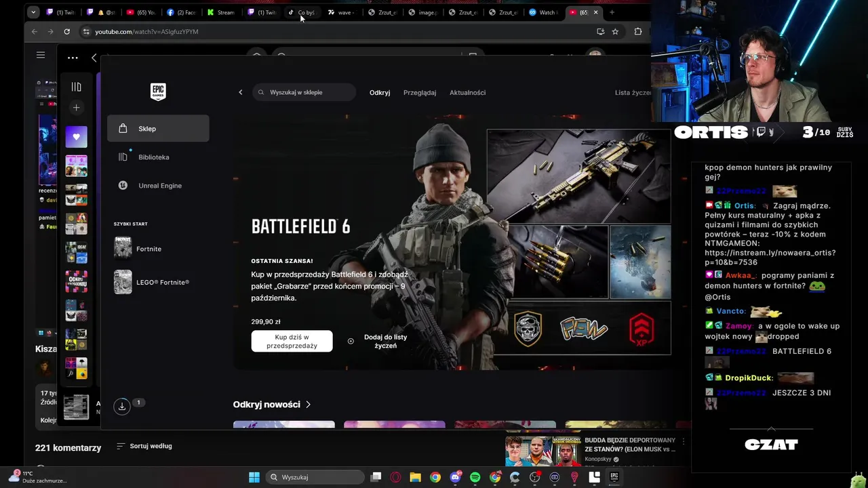
Task: Bookmark this page with star icon
Action: coord(615,32)
